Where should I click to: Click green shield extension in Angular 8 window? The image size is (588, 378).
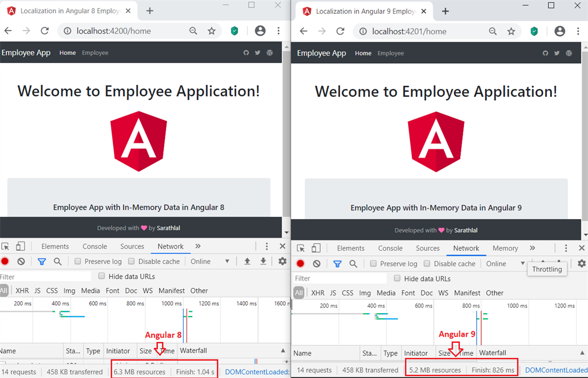tap(234, 31)
